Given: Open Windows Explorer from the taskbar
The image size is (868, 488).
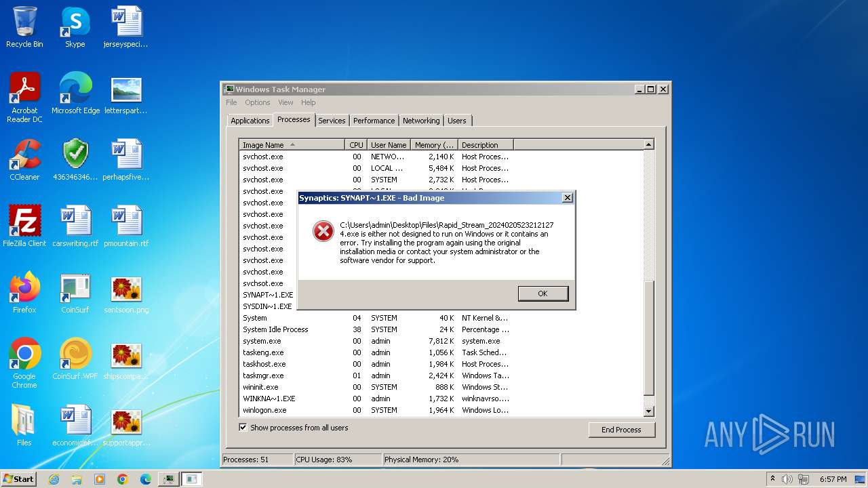Looking at the screenshot, I should [x=77, y=479].
